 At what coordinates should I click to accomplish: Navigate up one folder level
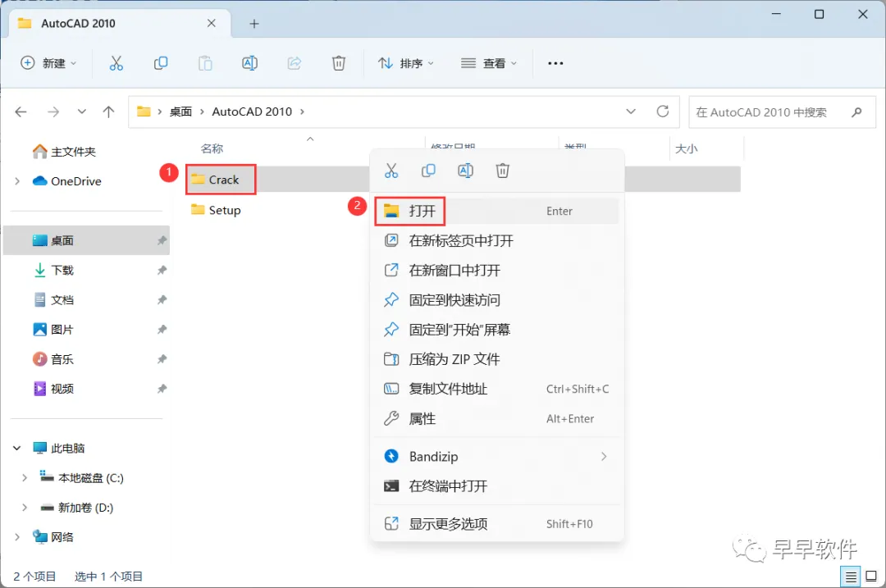pos(108,112)
